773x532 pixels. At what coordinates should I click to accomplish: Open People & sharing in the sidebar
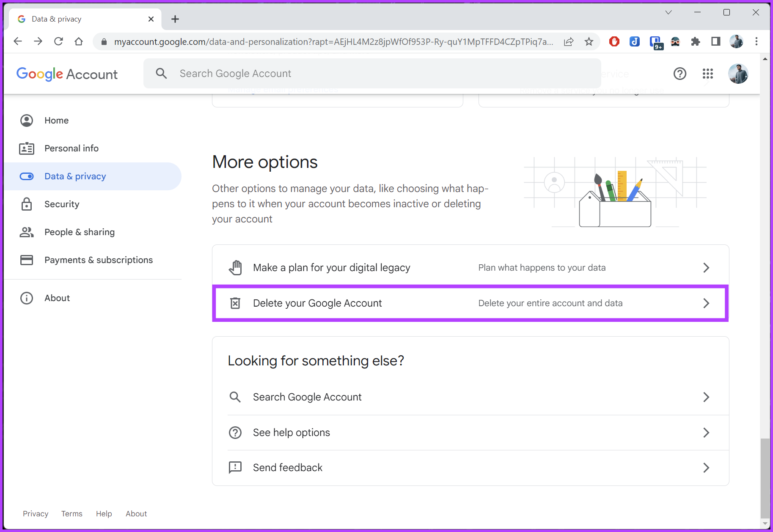click(x=92, y=232)
